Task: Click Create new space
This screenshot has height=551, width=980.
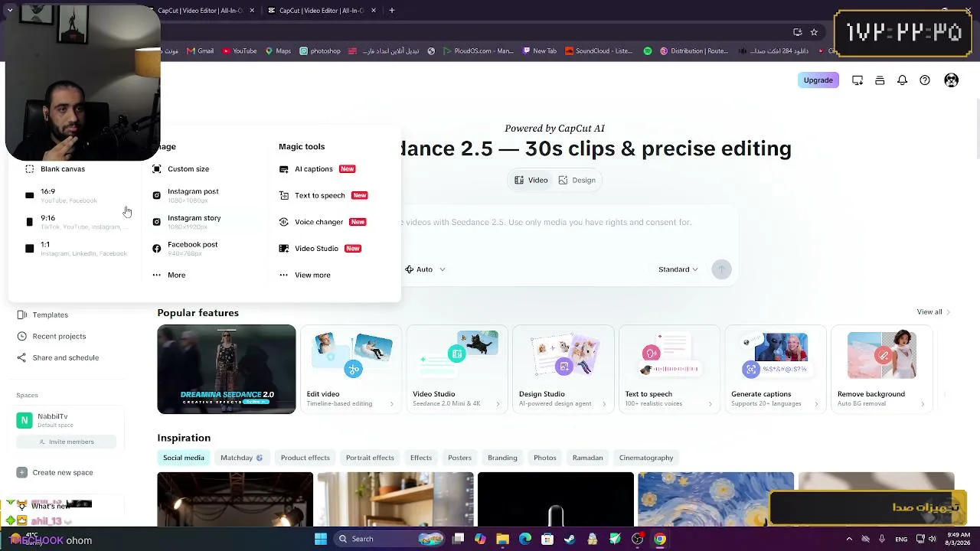Action: click(55, 473)
